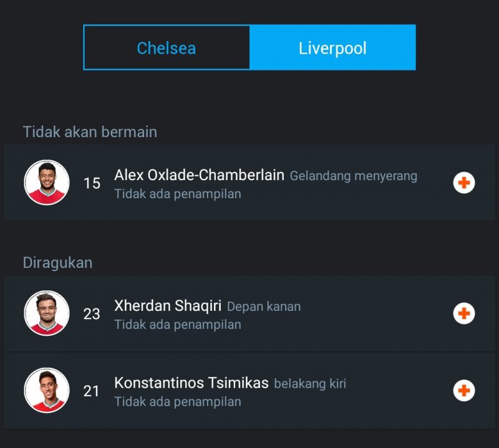This screenshot has height=448, width=499.
Task: Select the Liverpool tab
Action: coord(332,48)
